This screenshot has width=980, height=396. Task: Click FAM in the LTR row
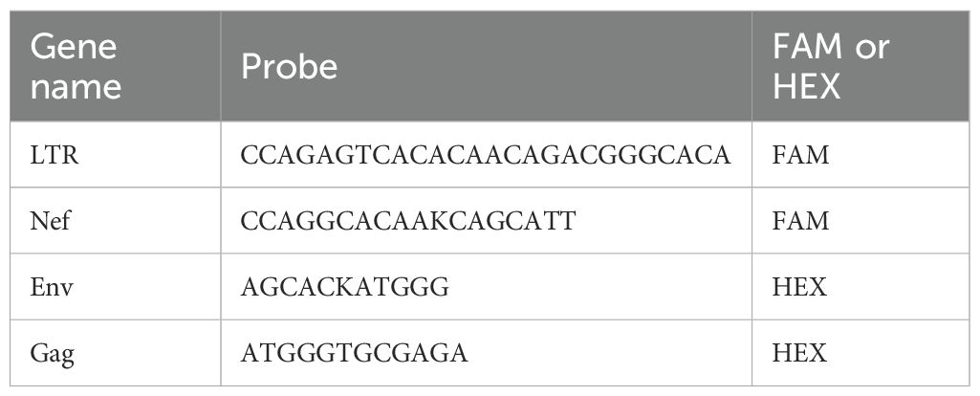[x=799, y=154]
